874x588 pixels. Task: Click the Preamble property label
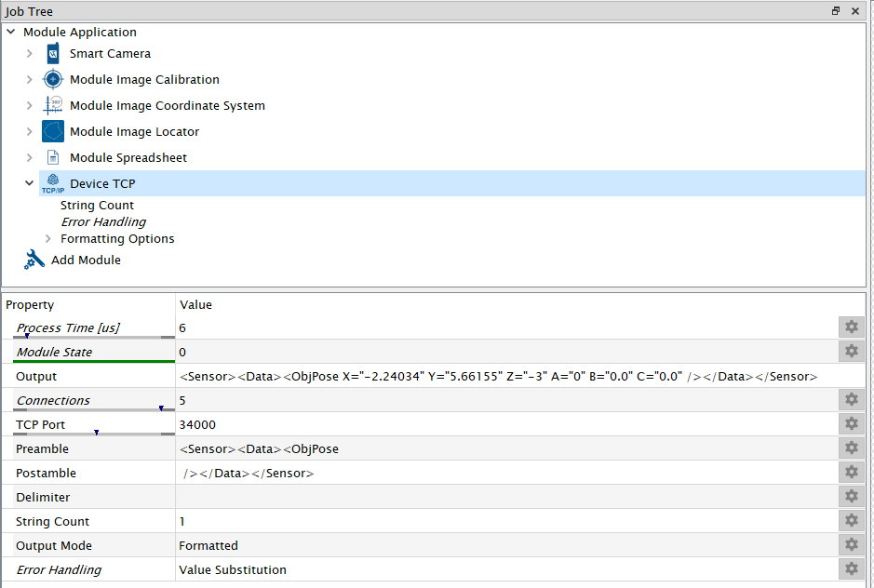point(43,448)
